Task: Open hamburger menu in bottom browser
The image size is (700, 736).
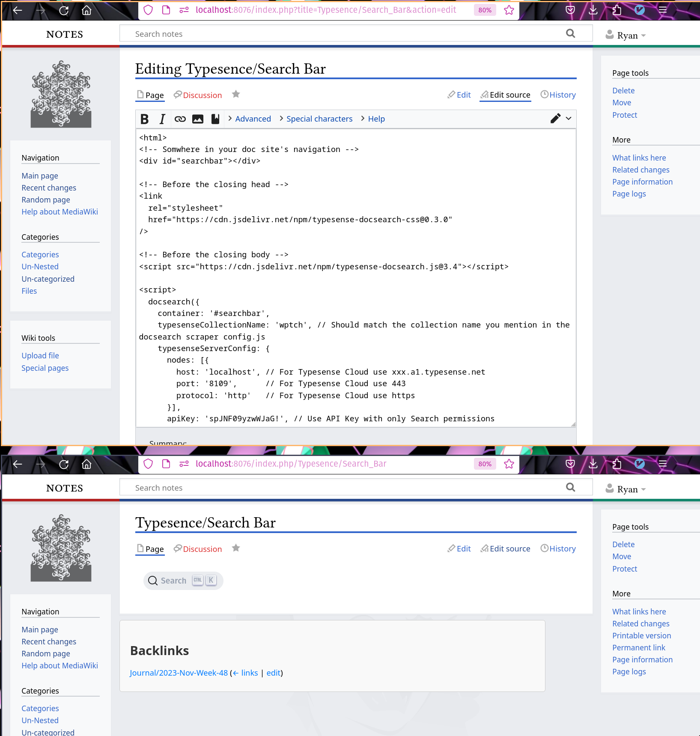Action: point(663,464)
